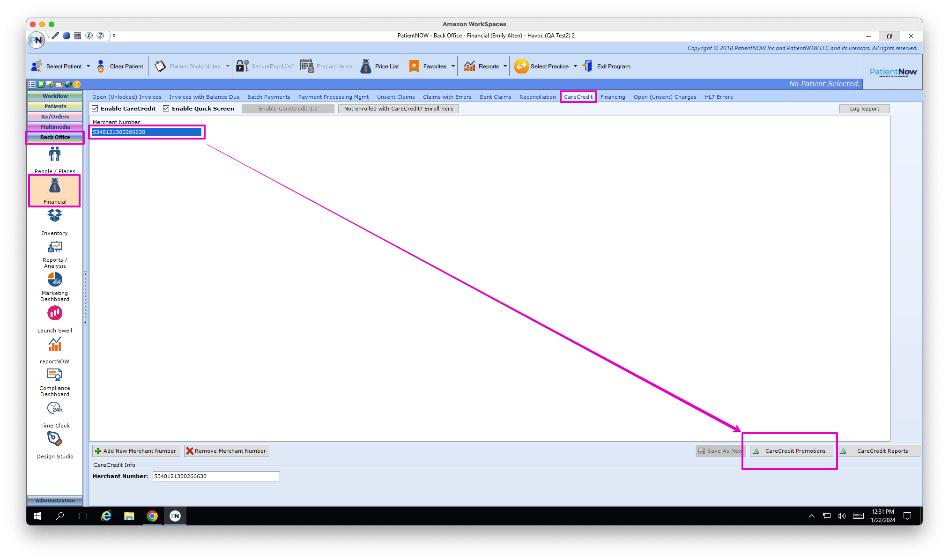Open Google Chrome from the taskbar
Viewport: 949px width, 560px height.
152,516
